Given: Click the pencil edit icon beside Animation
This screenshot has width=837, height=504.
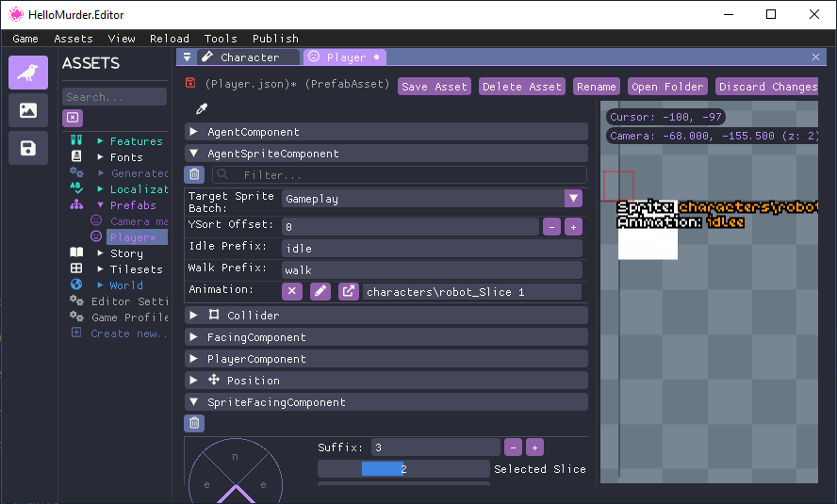Looking at the screenshot, I should 320,291.
